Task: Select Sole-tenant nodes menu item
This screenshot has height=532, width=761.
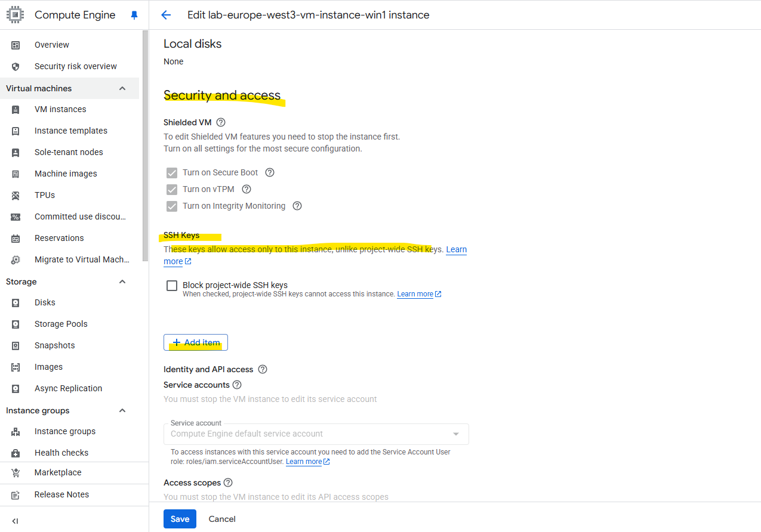Action: [70, 152]
